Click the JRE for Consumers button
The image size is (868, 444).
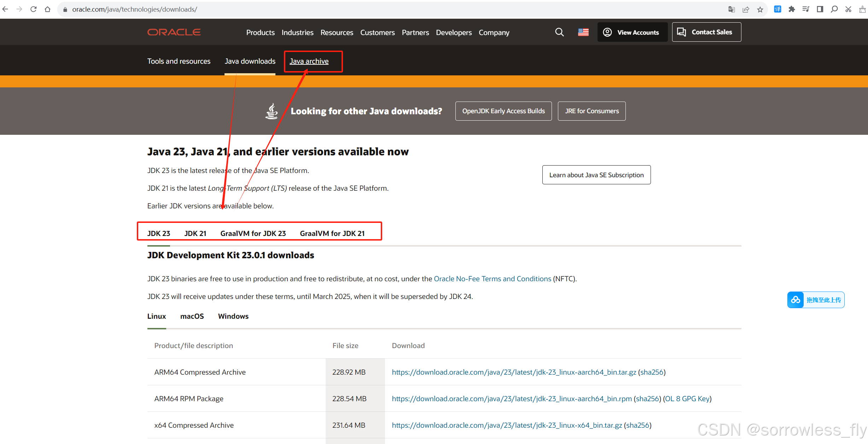pos(592,111)
